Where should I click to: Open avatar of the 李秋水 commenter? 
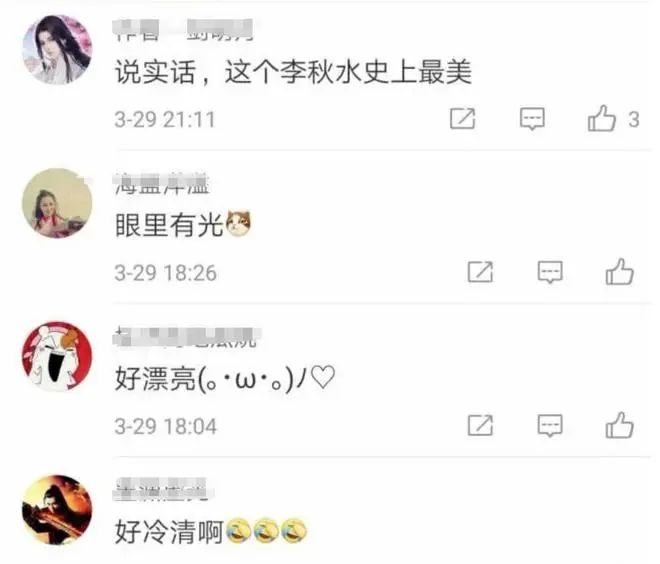click(57, 50)
